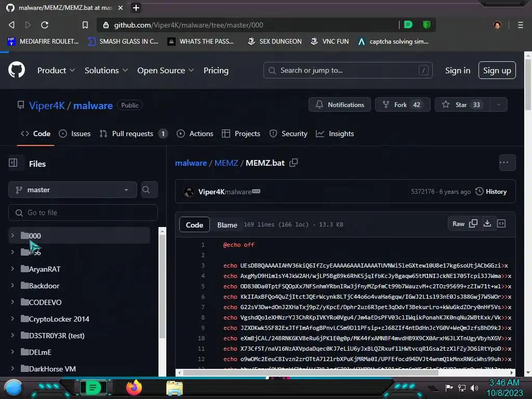Image resolution: width=532 pixels, height=399 pixels.
Task: Open the Viper4K owner link
Action: click(47, 105)
